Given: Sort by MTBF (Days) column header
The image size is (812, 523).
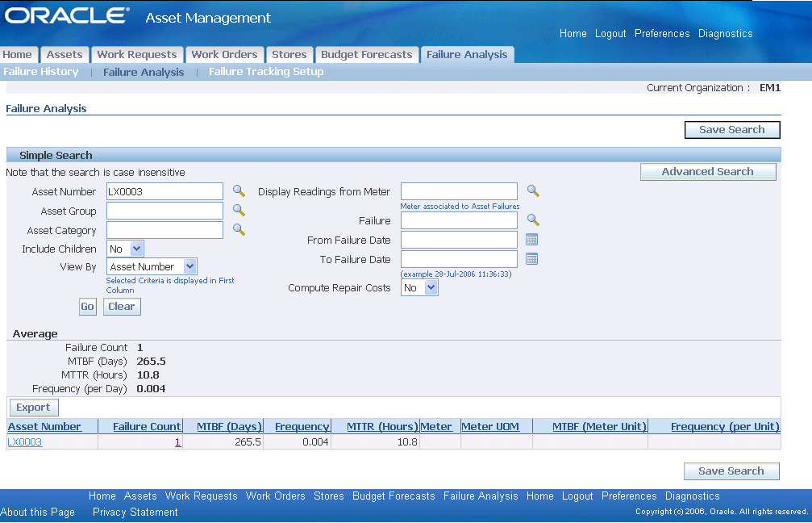Looking at the screenshot, I should point(230,427).
